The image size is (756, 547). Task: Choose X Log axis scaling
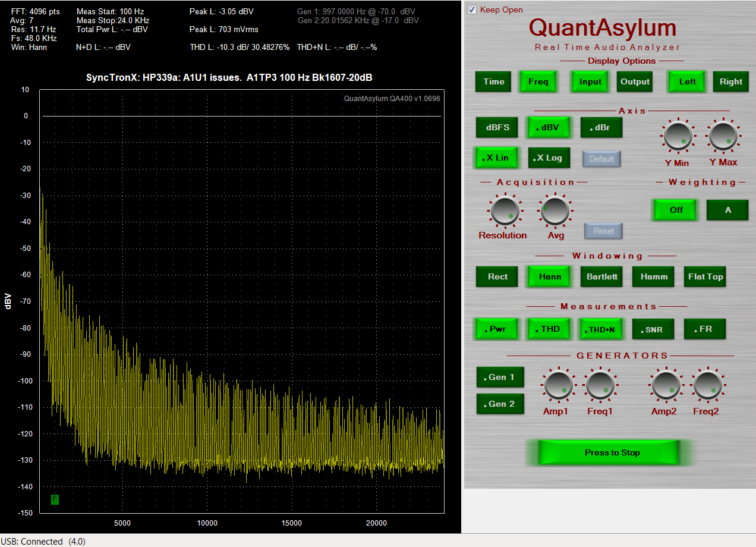549,158
